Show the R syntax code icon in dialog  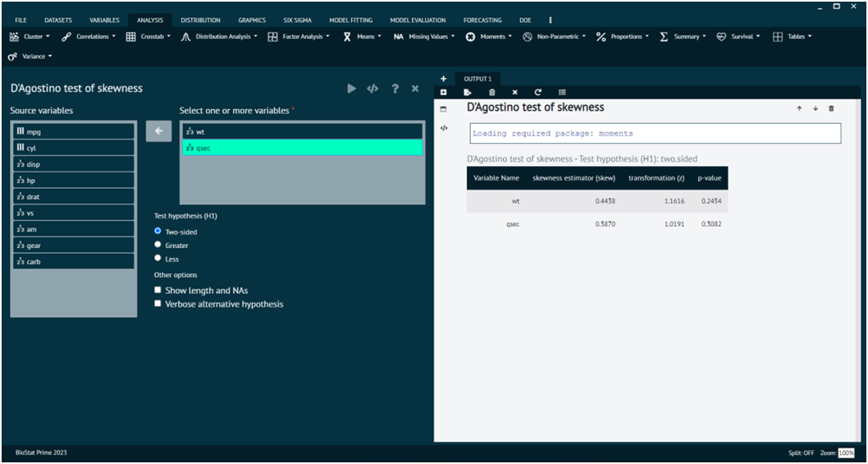372,89
